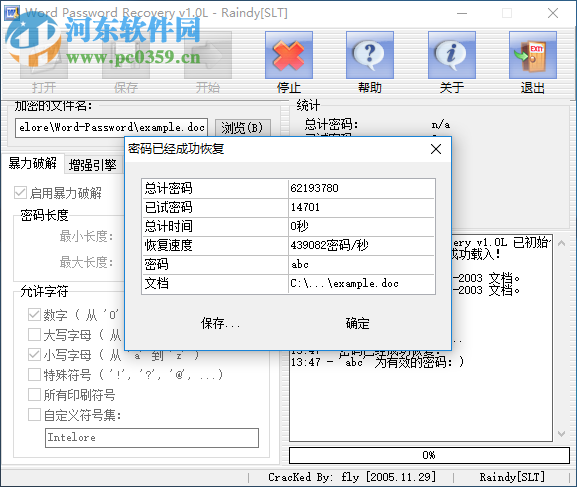The width and height of the screenshot is (577, 487).
Task: Click OK (确定) in the result dialog
Action: [x=357, y=323]
